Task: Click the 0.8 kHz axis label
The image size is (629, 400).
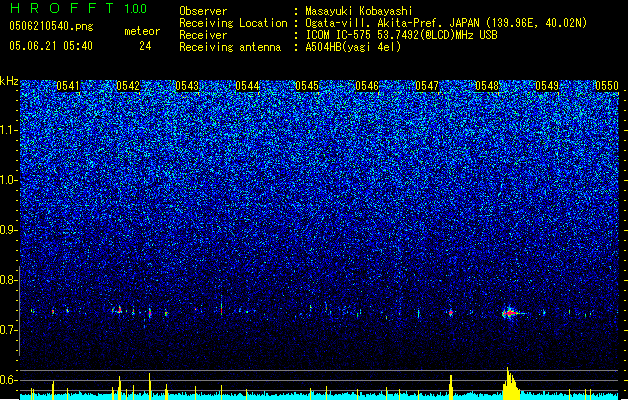Action: (8, 280)
